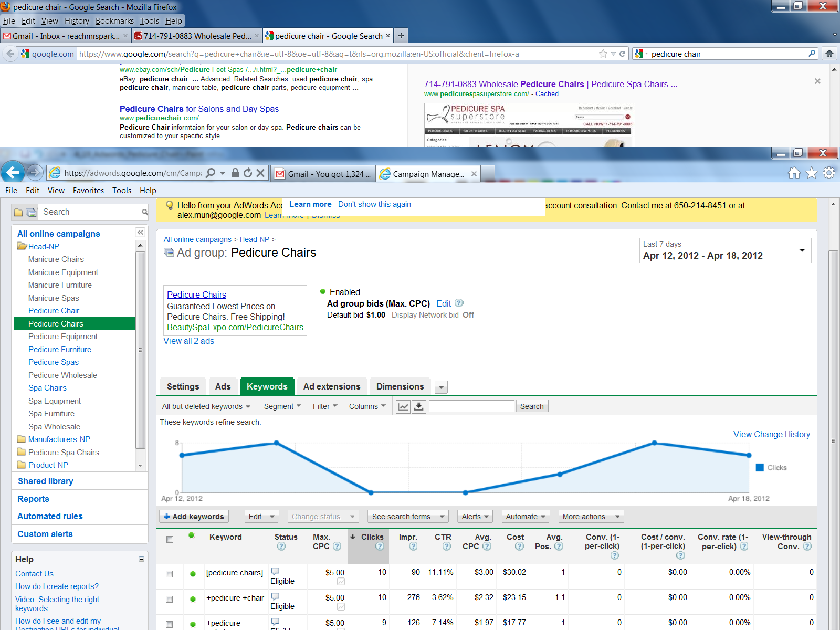
Task: Open the View Change History link
Action: tap(771, 435)
